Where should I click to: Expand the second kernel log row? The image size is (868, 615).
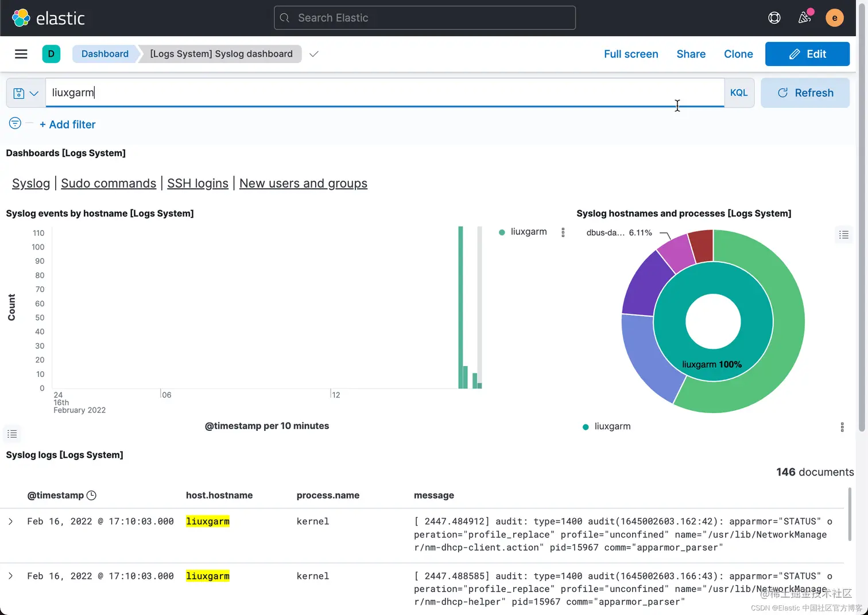tap(10, 576)
